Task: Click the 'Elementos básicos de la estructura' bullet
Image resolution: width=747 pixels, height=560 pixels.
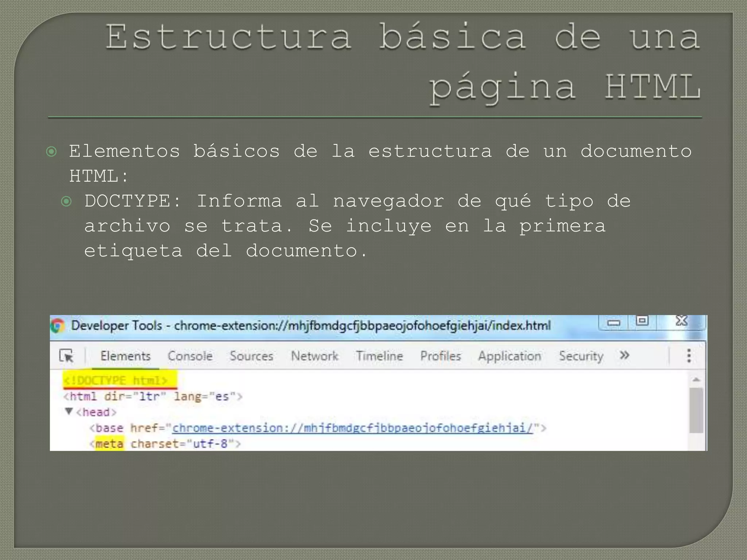Action: [380, 164]
